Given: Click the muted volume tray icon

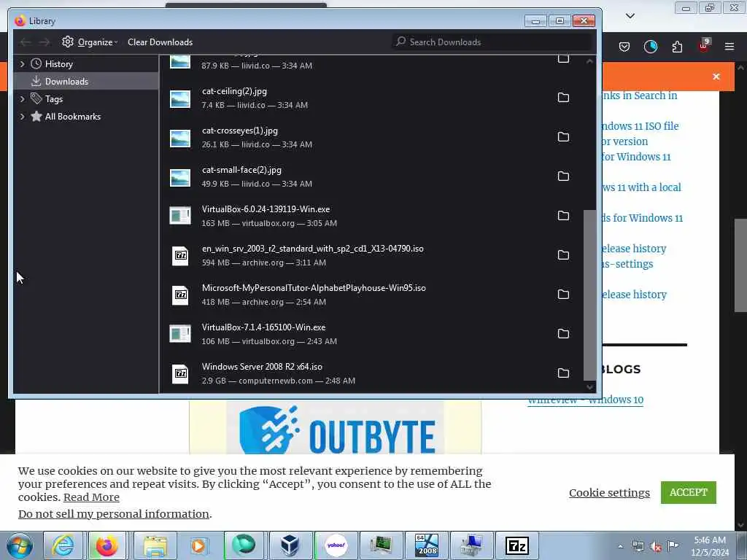Looking at the screenshot, I should (x=656, y=547).
